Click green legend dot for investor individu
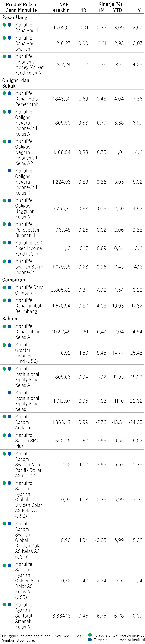 [90, 635]
